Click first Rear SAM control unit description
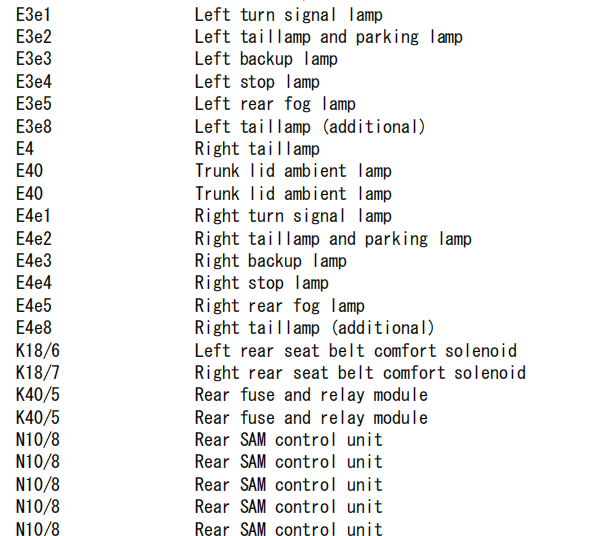 pyautogui.click(x=288, y=440)
